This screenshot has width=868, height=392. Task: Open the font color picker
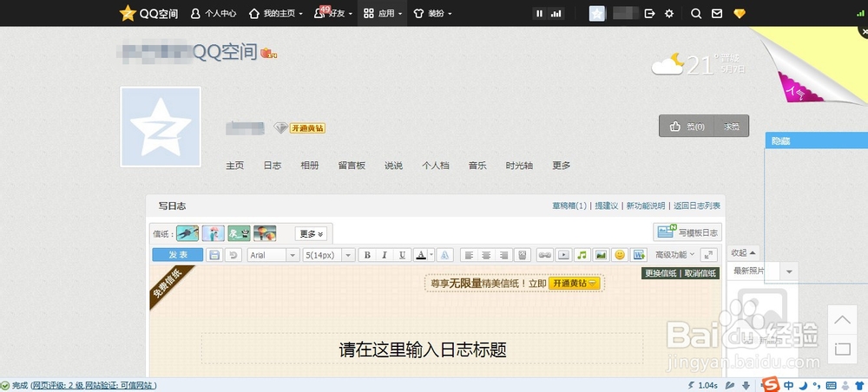(424, 255)
